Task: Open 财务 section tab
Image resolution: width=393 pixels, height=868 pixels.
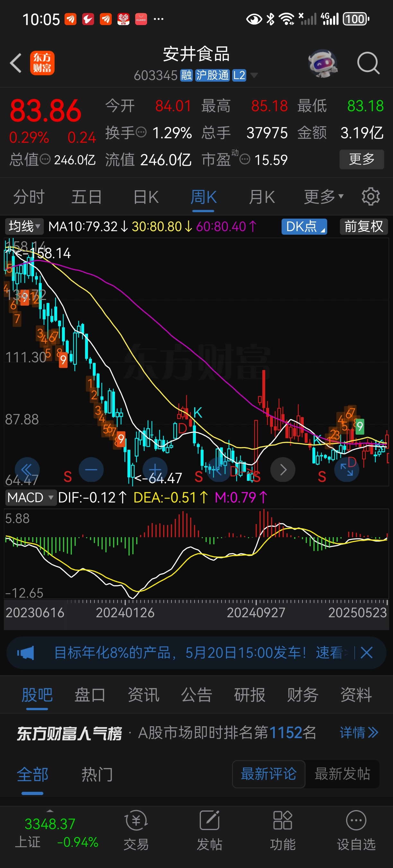Action: tap(302, 695)
